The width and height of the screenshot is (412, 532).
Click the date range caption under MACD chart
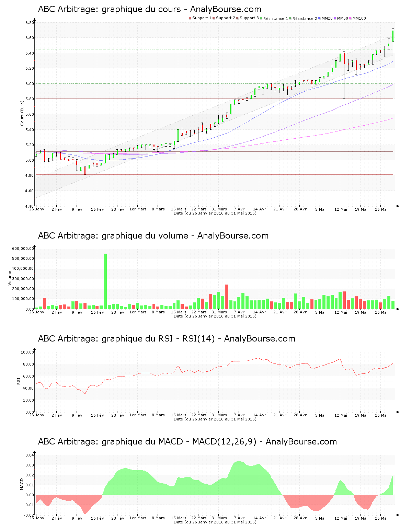tap(215, 522)
